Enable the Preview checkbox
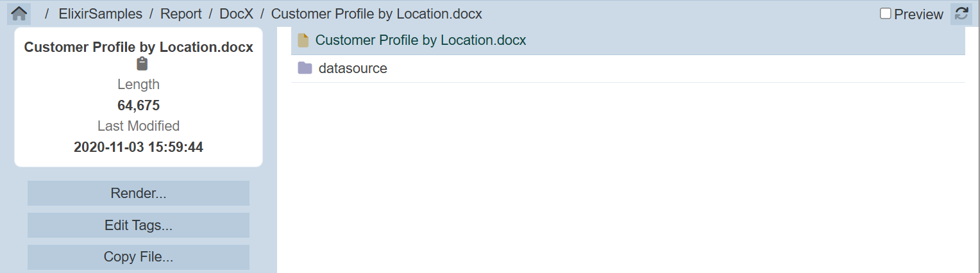 coord(886,14)
